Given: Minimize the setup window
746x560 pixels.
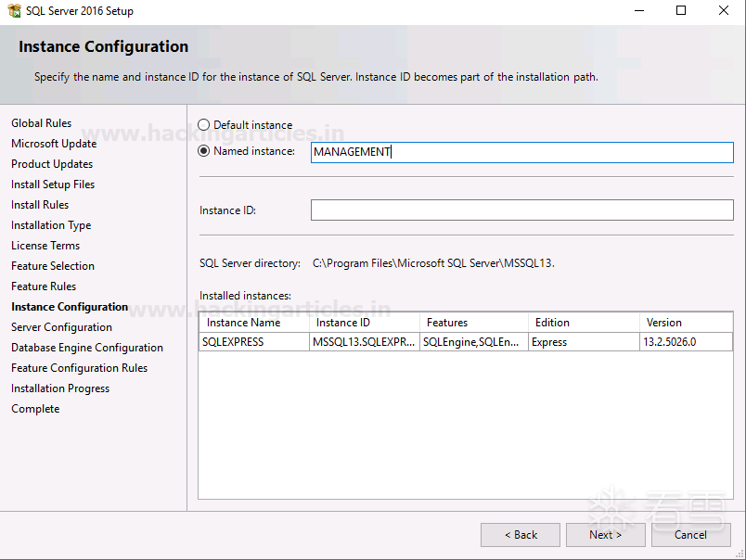Looking at the screenshot, I should click(639, 11).
